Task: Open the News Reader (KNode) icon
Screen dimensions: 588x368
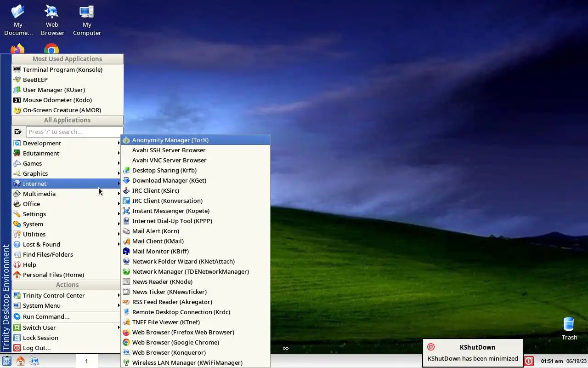Action: tap(126, 282)
